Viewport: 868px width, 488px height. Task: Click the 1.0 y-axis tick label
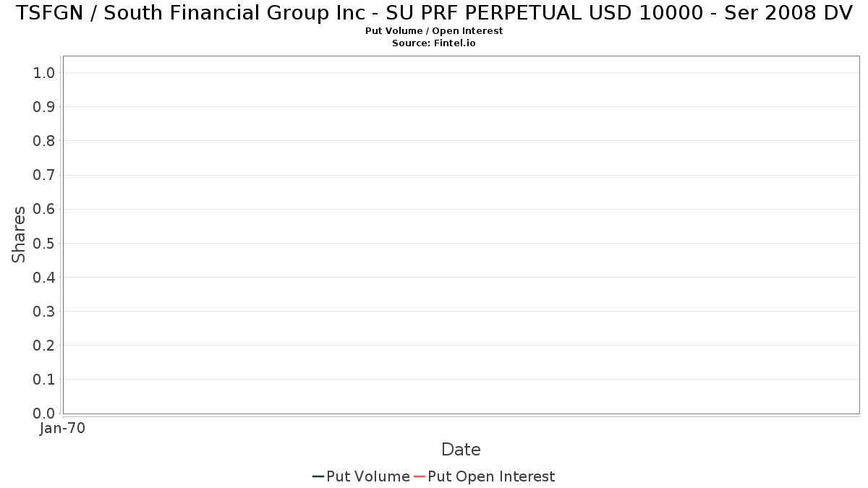(x=44, y=72)
